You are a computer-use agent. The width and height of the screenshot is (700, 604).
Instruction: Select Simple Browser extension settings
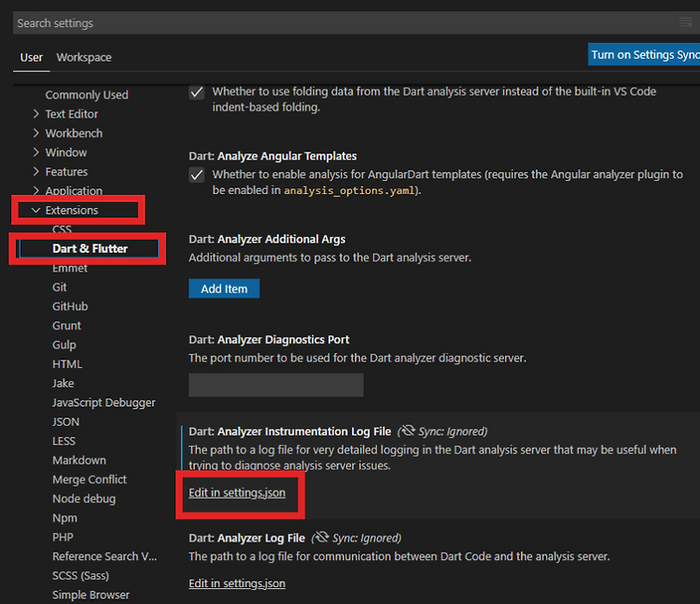(91, 595)
